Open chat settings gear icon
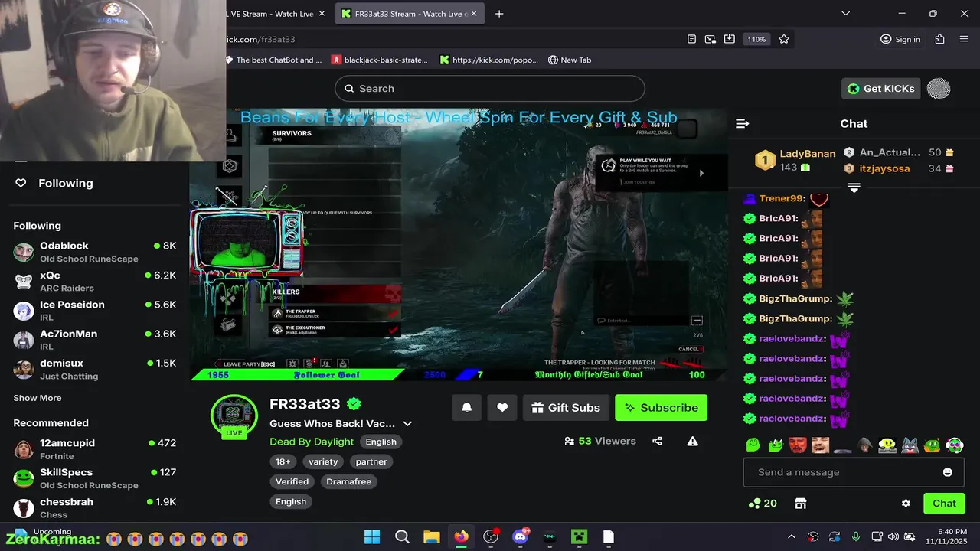 (x=906, y=504)
